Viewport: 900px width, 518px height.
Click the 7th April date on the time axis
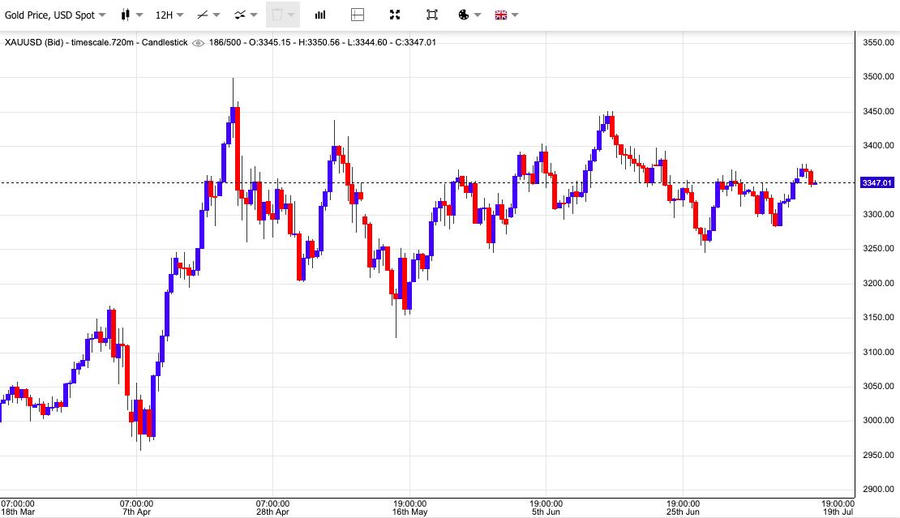136,510
